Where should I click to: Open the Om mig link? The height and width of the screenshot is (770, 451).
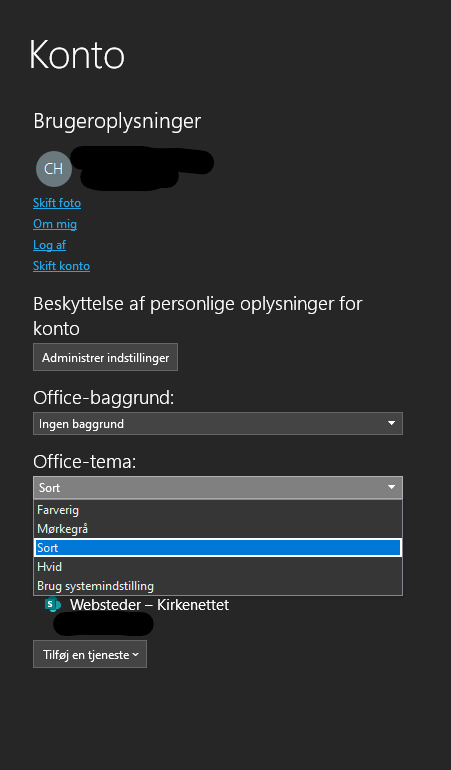click(x=55, y=224)
